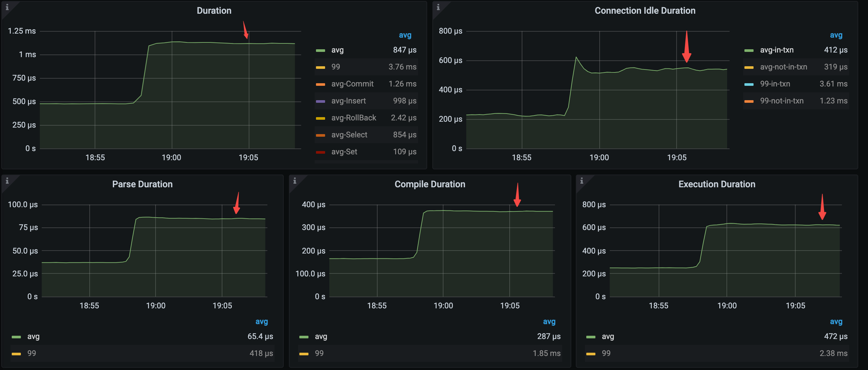The height and width of the screenshot is (370, 868).
Task: Click the Parse Duration panel title
Action: (x=142, y=184)
